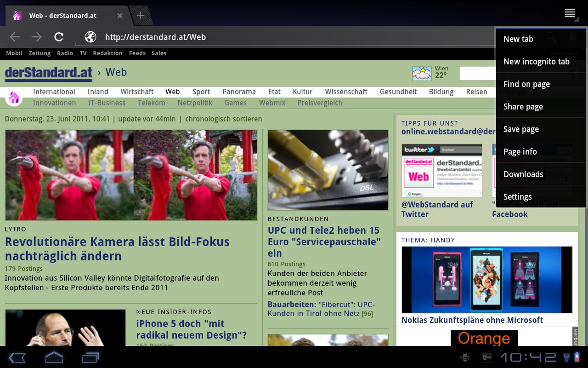The image size is (588, 368).
Task: Read the 'UPC und Tele2' headline article
Action: 324,241
